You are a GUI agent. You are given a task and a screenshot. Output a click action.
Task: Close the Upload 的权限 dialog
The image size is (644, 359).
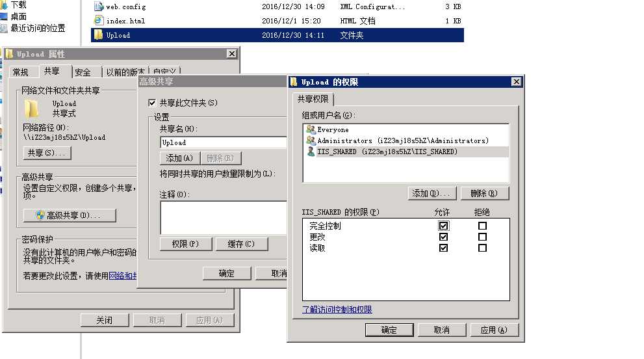[516, 82]
